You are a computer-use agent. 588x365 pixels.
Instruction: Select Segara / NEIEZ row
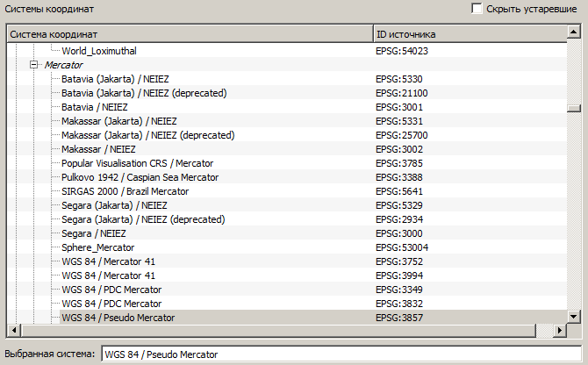coord(93,233)
